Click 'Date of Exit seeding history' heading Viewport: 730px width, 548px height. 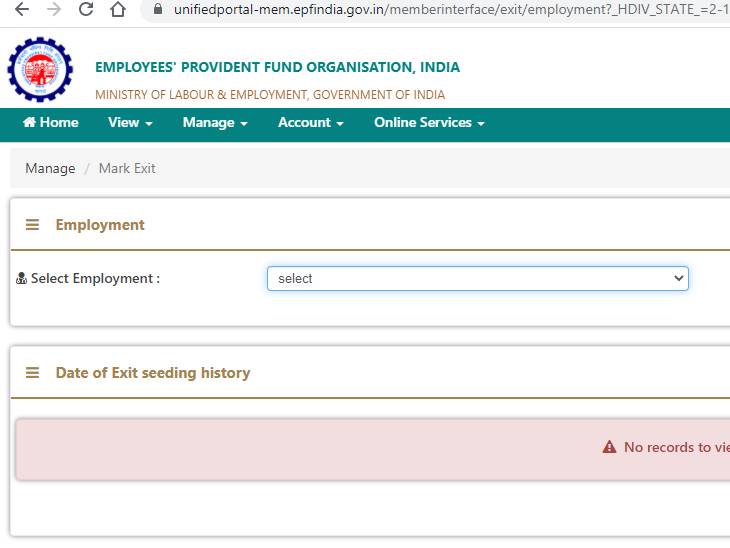click(x=153, y=373)
